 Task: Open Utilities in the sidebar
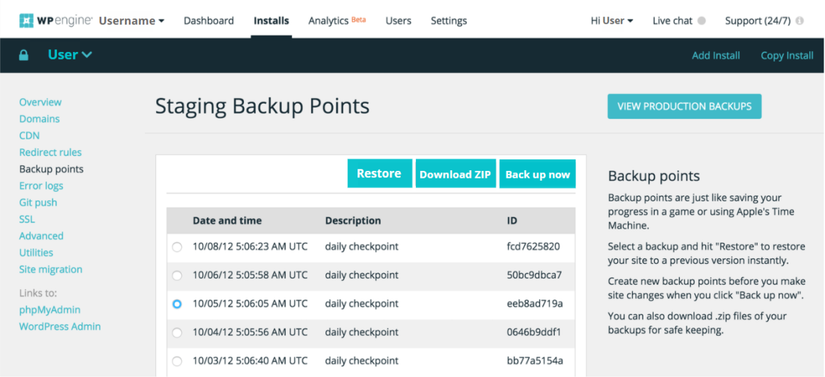(x=36, y=253)
